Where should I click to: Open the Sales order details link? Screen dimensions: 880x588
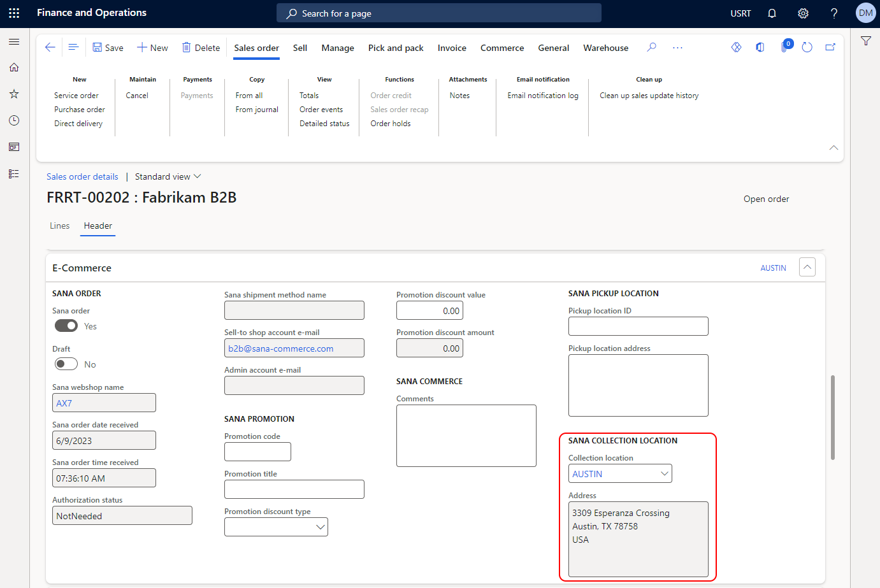82,176
